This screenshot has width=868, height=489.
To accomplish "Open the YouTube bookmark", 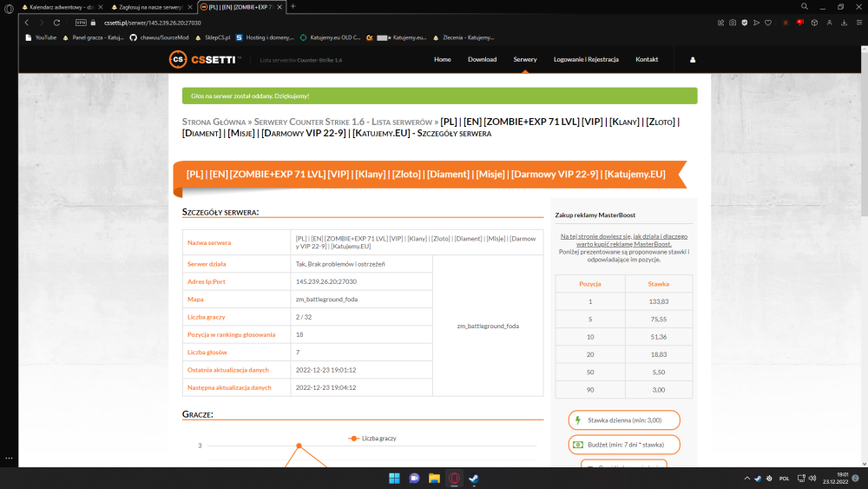I will point(41,37).
